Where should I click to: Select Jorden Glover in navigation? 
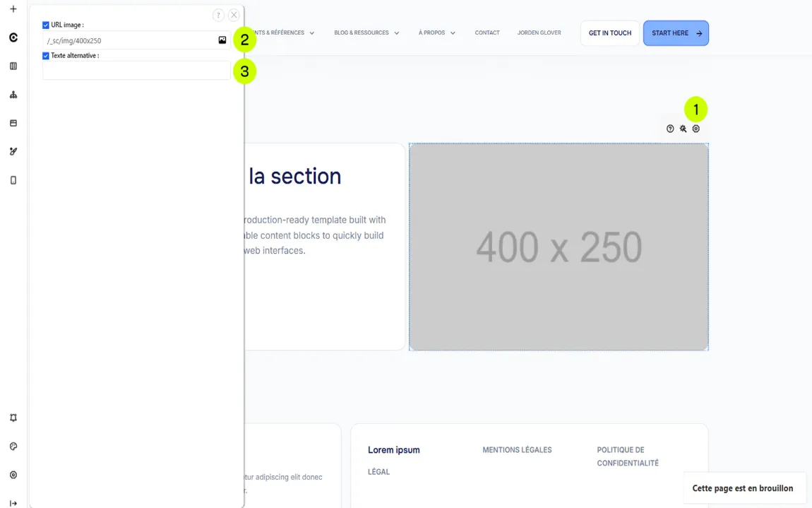click(539, 33)
